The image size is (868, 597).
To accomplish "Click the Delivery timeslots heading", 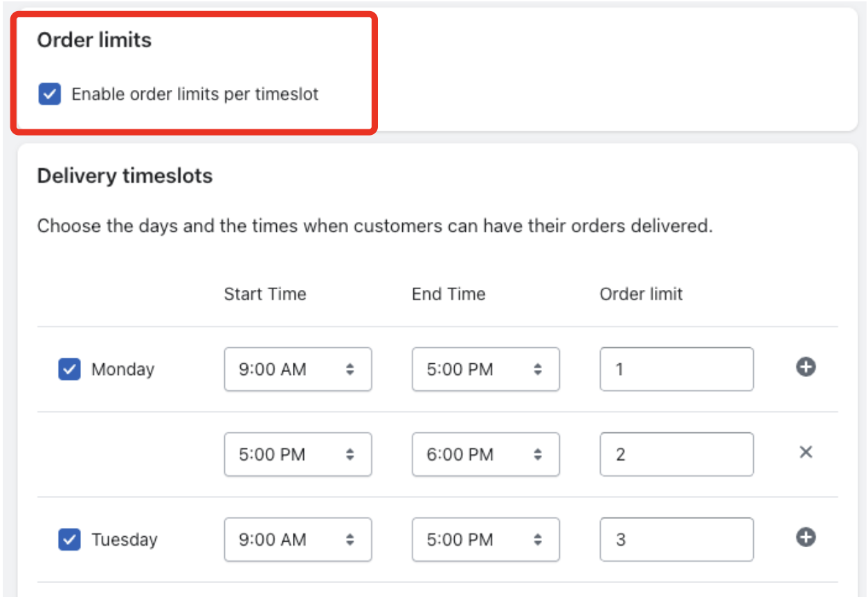I will tap(125, 176).
